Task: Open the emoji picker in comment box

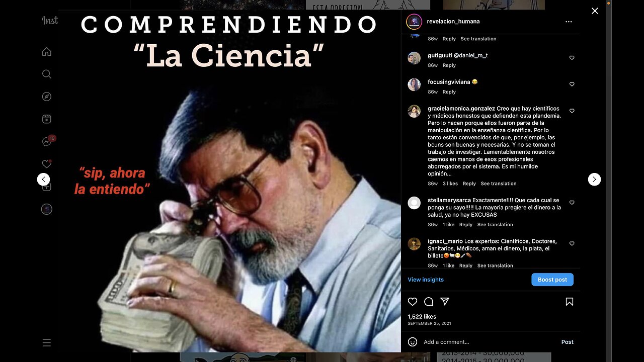Action: (x=413, y=342)
